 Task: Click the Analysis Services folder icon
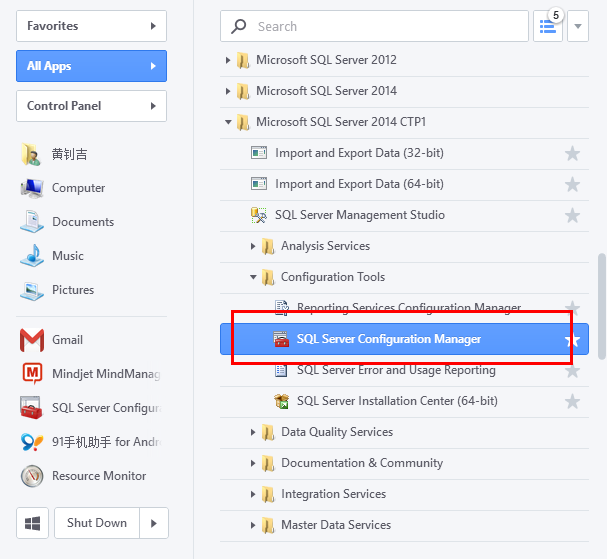(268, 246)
